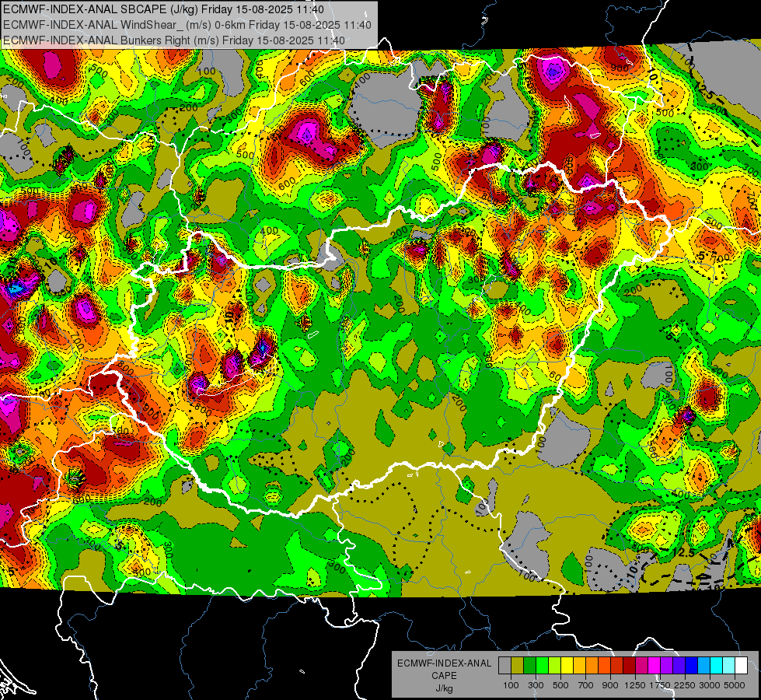
Task: Click the 5000 value label under legend
Action: [735, 685]
